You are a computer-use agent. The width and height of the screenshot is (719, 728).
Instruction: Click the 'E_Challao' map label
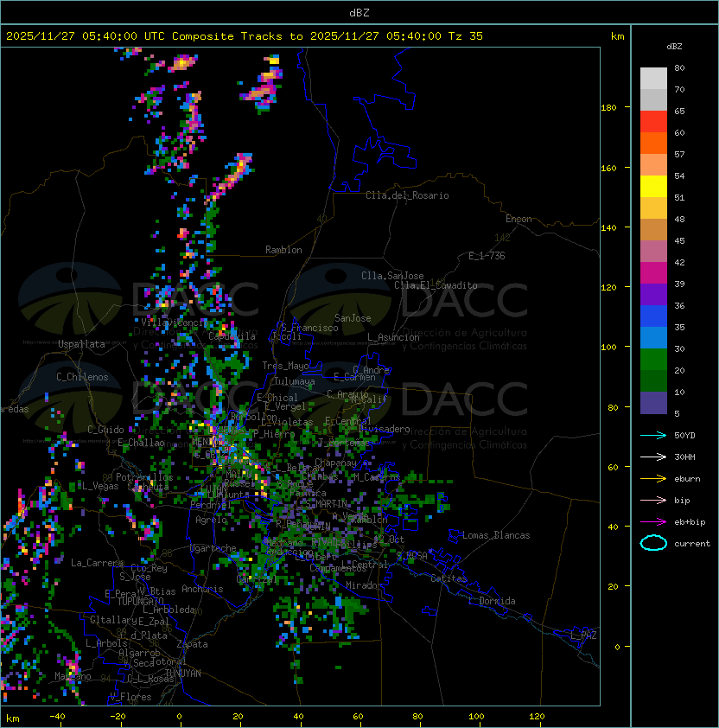(x=141, y=443)
